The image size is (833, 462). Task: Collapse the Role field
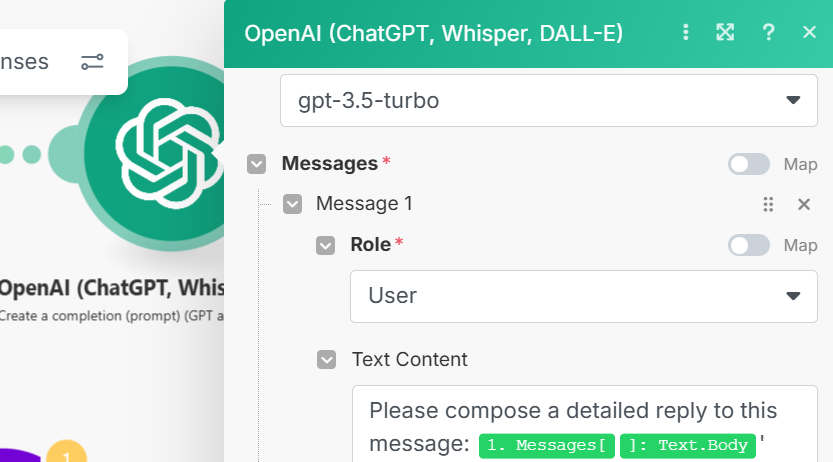click(x=326, y=245)
